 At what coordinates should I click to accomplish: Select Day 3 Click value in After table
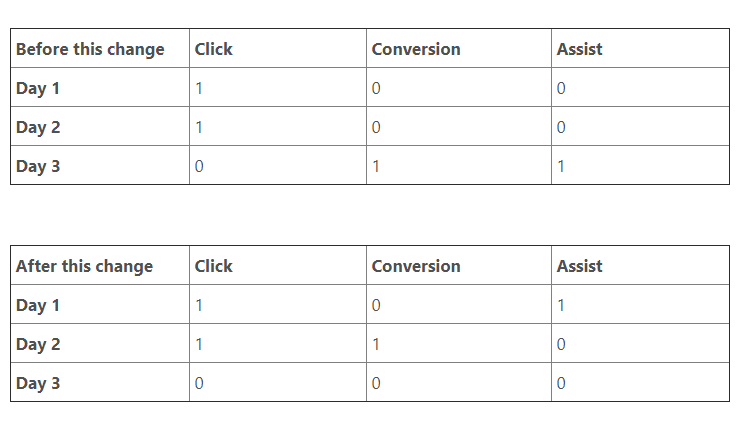[x=199, y=383]
